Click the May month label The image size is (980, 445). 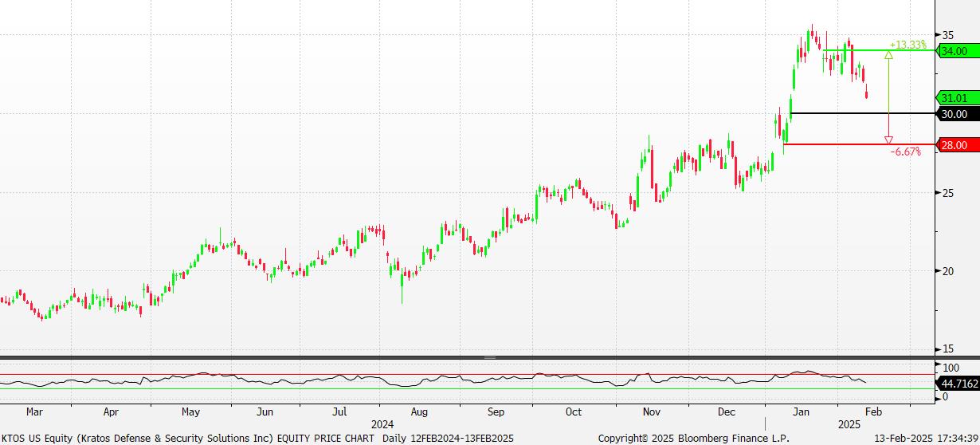pos(190,412)
